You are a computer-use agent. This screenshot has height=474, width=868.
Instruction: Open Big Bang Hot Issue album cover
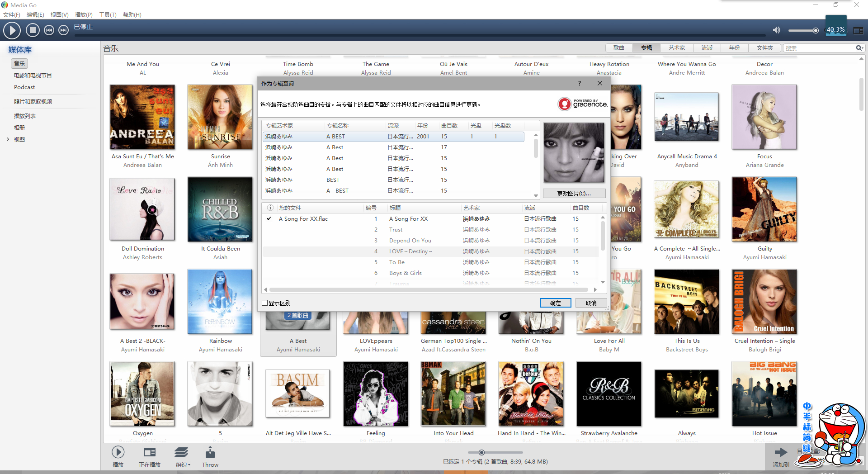click(x=764, y=394)
